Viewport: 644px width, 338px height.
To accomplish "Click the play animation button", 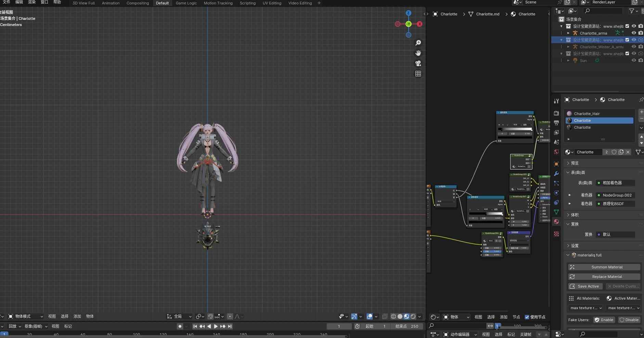I will pyautogui.click(x=216, y=326).
